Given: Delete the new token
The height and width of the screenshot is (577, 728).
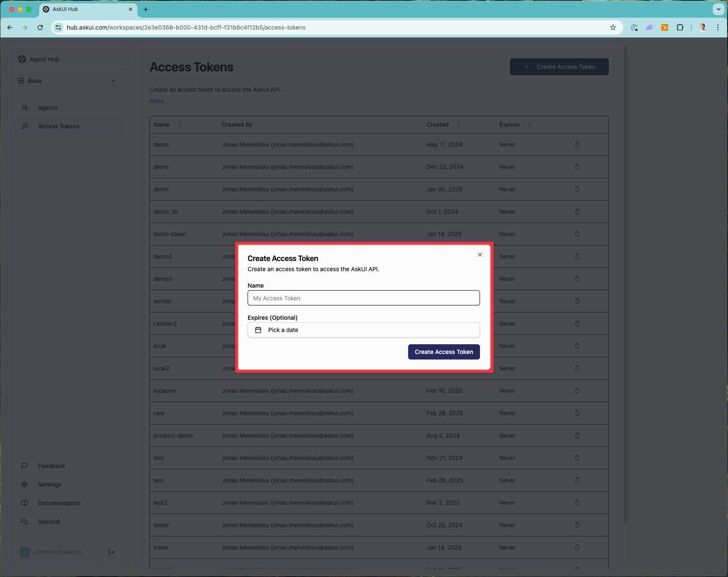Looking at the screenshot, I should (x=577, y=413).
